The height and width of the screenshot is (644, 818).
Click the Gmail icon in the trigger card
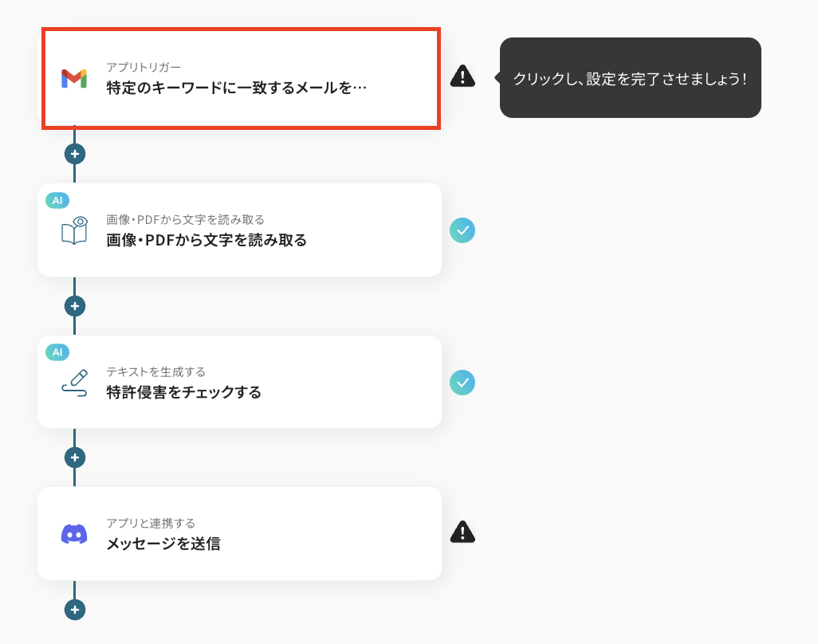tap(74, 78)
